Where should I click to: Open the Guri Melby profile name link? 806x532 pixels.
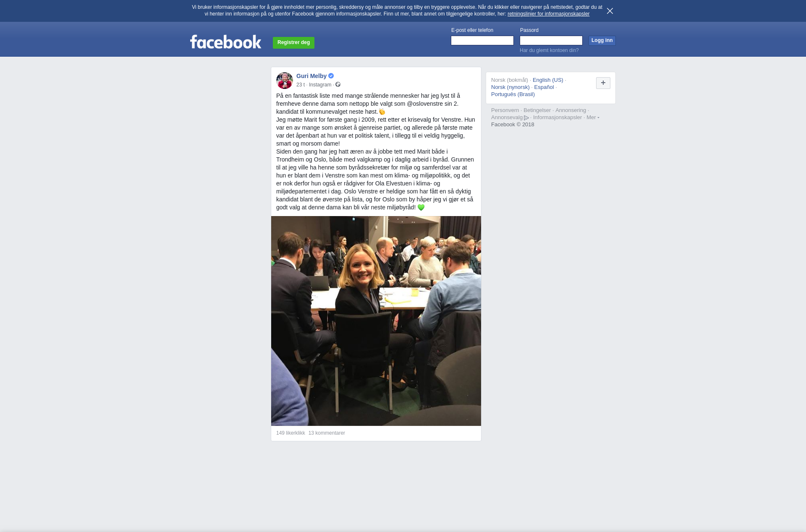(x=311, y=76)
